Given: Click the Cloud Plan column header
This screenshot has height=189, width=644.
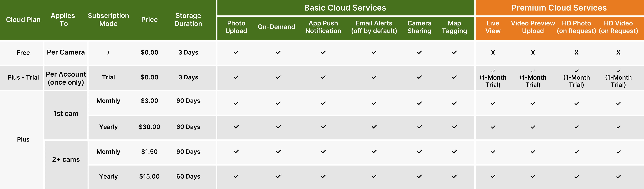Looking at the screenshot, I should (23, 20).
